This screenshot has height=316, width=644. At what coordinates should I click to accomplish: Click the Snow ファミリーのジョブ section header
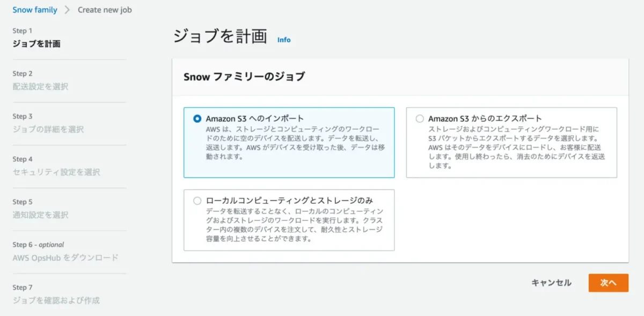[244, 77]
